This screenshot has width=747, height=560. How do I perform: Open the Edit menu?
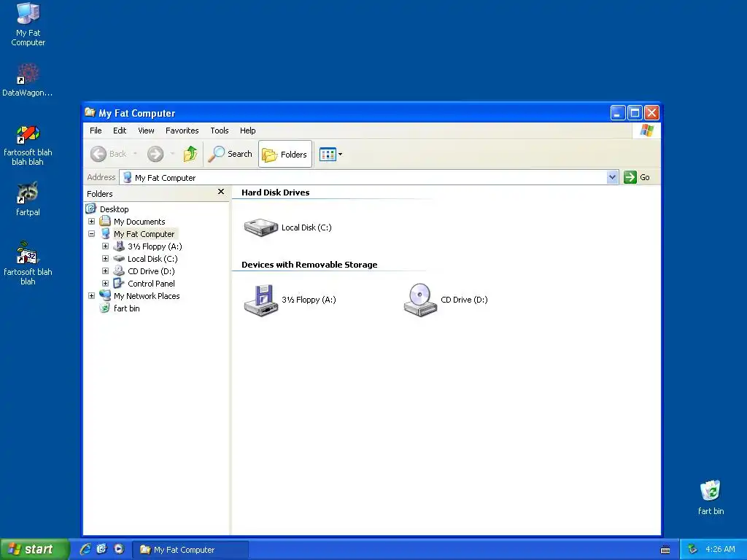click(120, 131)
